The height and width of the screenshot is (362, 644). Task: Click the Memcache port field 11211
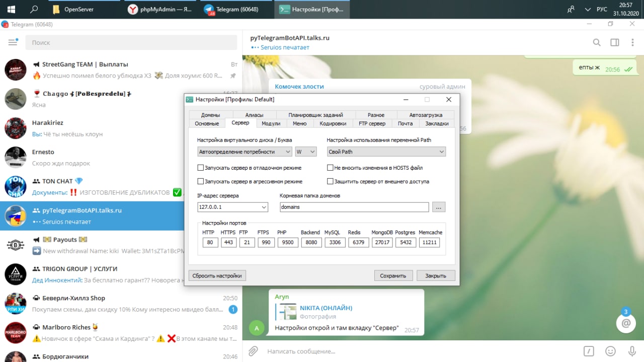(429, 243)
